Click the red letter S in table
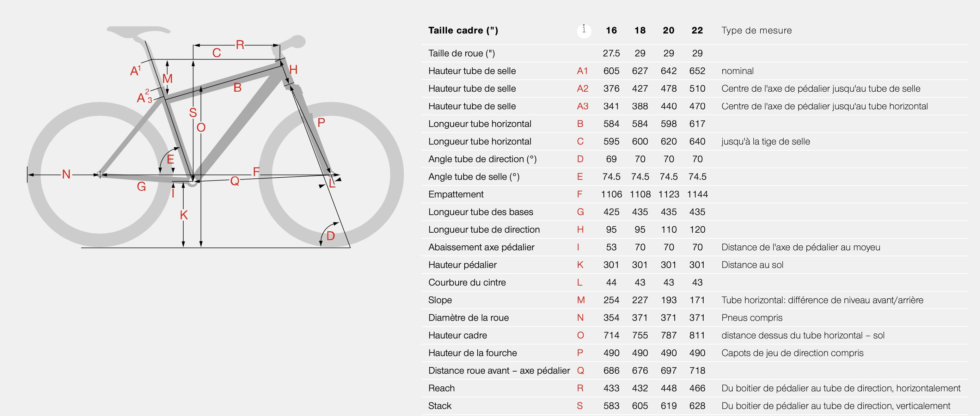 point(579,406)
